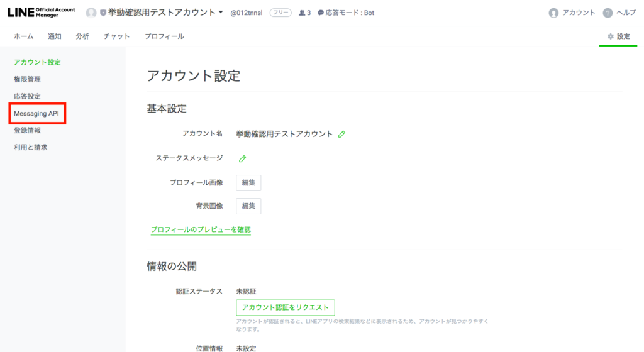Click the 未設定 value for 位置情報
This screenshot has width=644, height=352.
[x=246, y=348]
